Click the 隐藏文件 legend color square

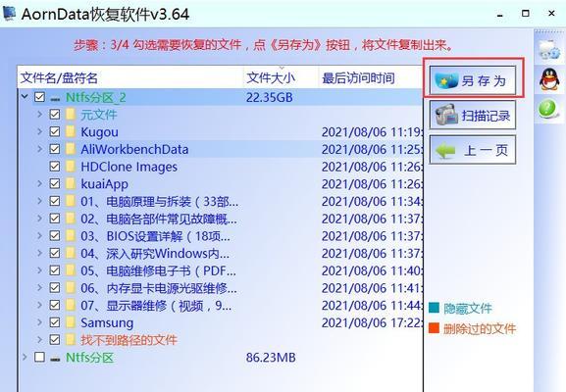434,309
